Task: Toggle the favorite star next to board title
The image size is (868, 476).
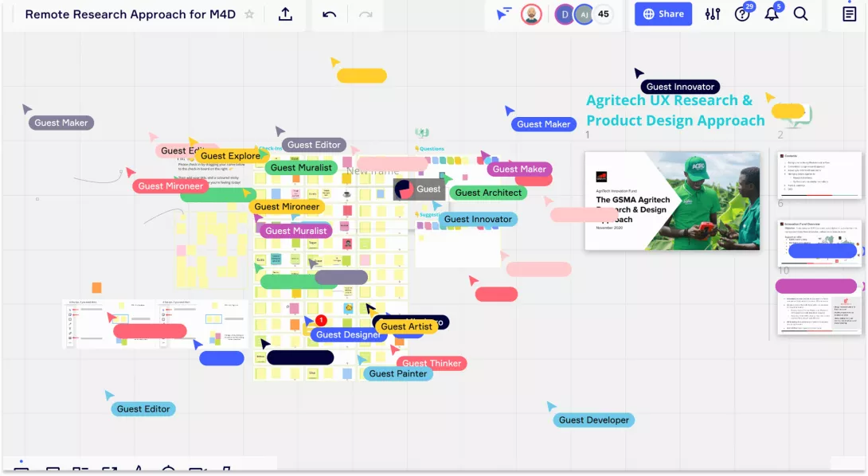Action: [248, 14]
